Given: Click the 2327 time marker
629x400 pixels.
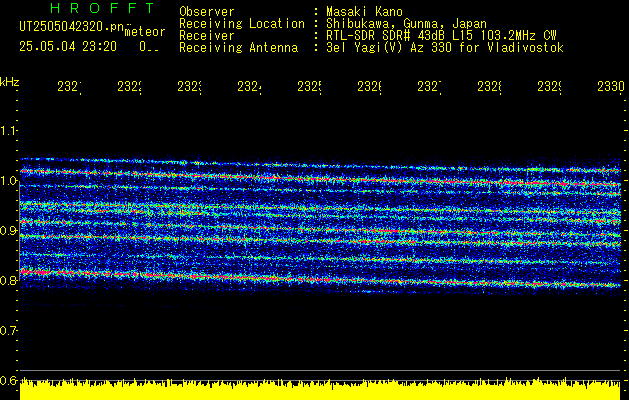Looking at the screenshot, I should click(x=430, y=86).
